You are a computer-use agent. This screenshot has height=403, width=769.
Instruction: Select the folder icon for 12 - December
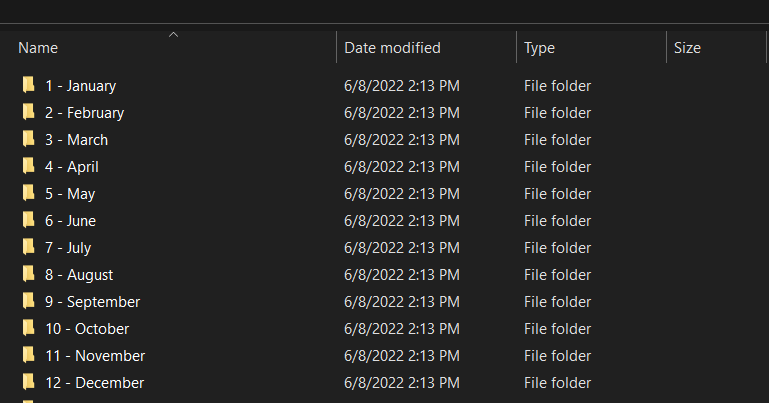tap(29, 383)
